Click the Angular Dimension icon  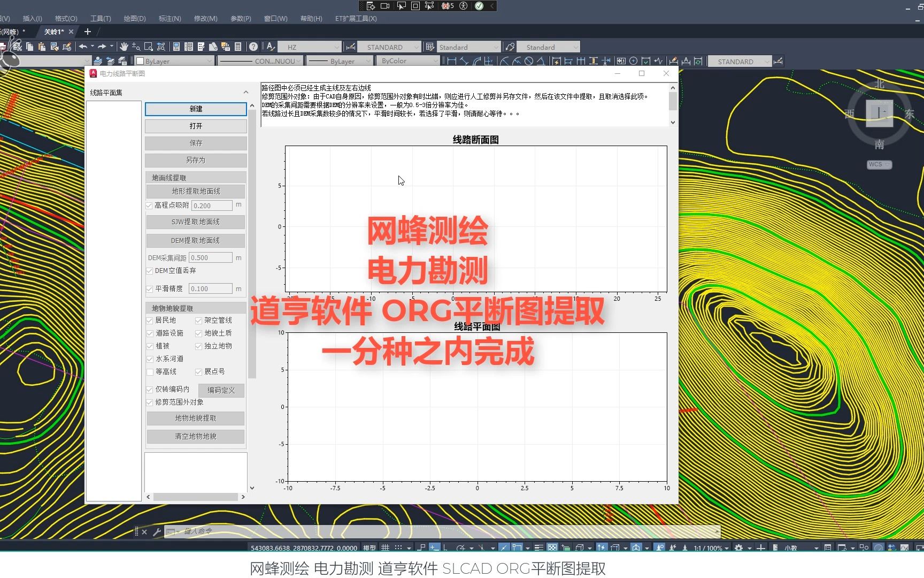[x=541, y=61]
